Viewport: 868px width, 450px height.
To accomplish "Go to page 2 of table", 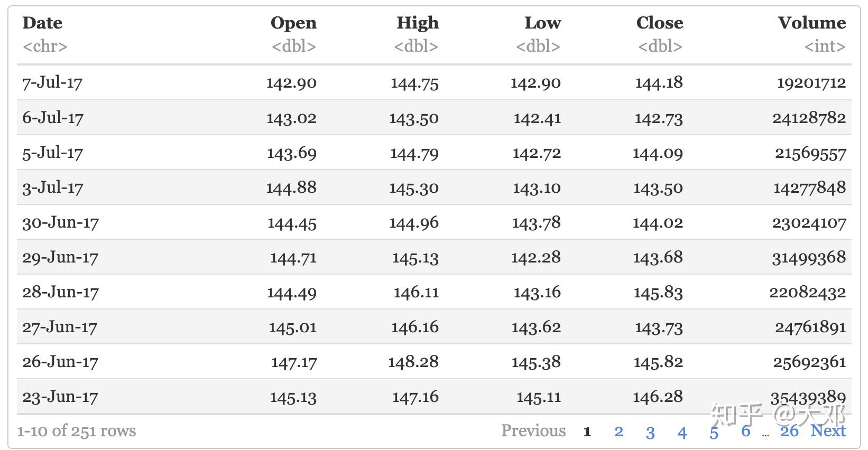I will coord(618,432).
